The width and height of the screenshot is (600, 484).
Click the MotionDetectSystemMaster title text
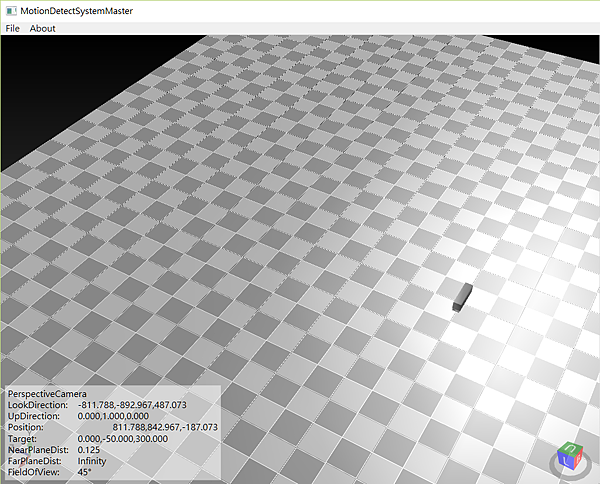tap(77, 11)
